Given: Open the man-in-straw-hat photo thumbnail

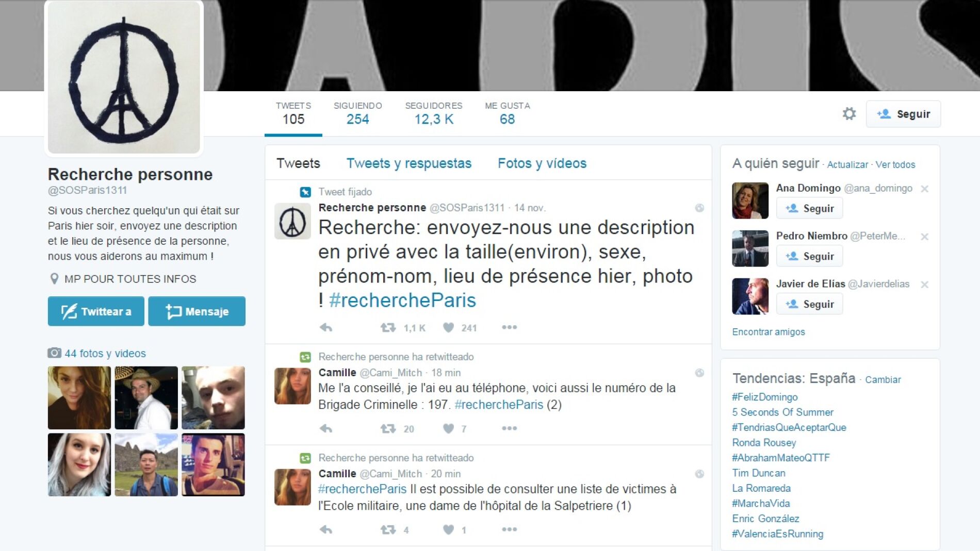Looking at the screenshot, I should click(x=146, y=398).
